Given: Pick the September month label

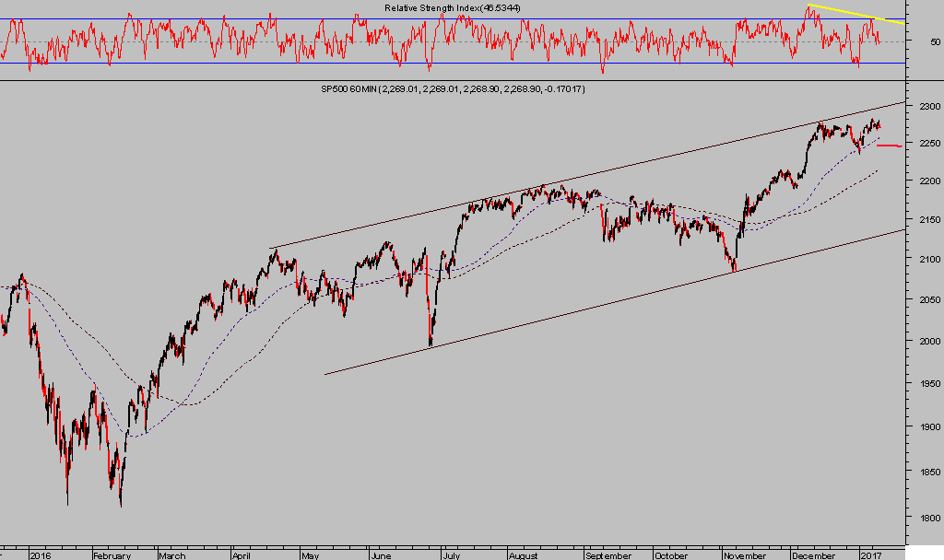Looking at the screenshot, I should (x=608, y=555).
